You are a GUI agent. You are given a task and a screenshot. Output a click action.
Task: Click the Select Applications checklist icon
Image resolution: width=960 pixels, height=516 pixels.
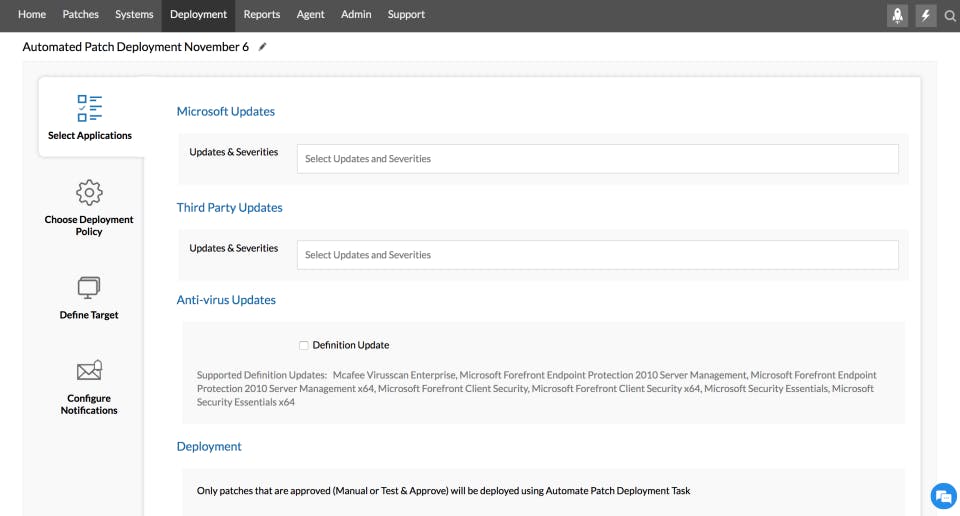89,108
